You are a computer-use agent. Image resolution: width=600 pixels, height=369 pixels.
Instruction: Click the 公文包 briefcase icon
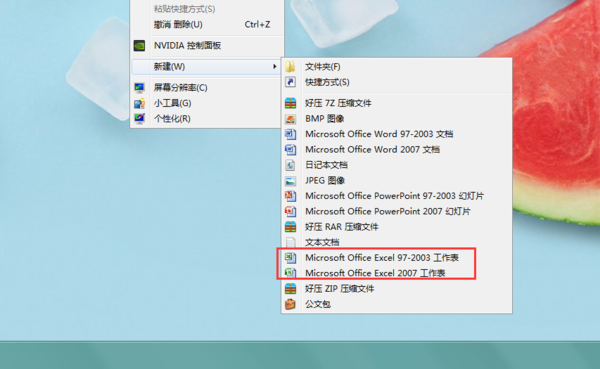tap(290, 304)
